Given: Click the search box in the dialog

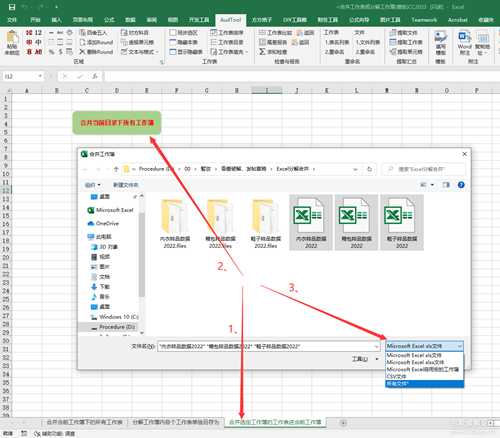Looking at the screenshot, I should click(424, 169).
